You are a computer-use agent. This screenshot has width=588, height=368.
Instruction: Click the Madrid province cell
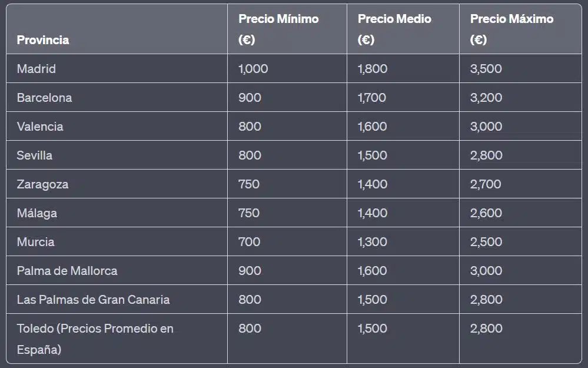click(36, 69)
